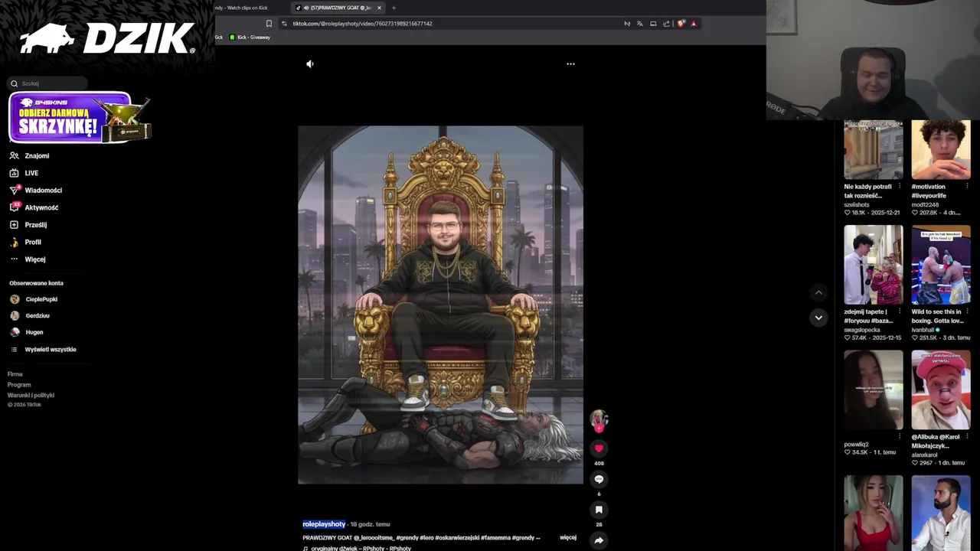The width and height of the screenshot is (980, 551).
Task: Open Wiadomości messages in sidebar
Action: pos(36,191)
